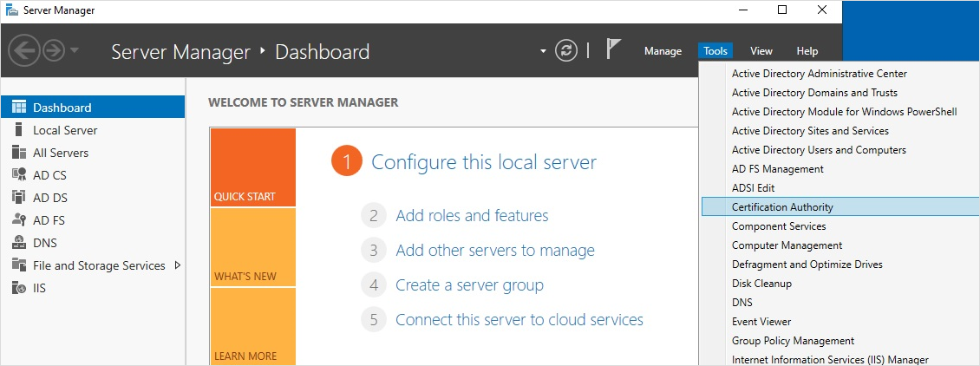Click the File and Storage Services icon

(x=19, y=265)
